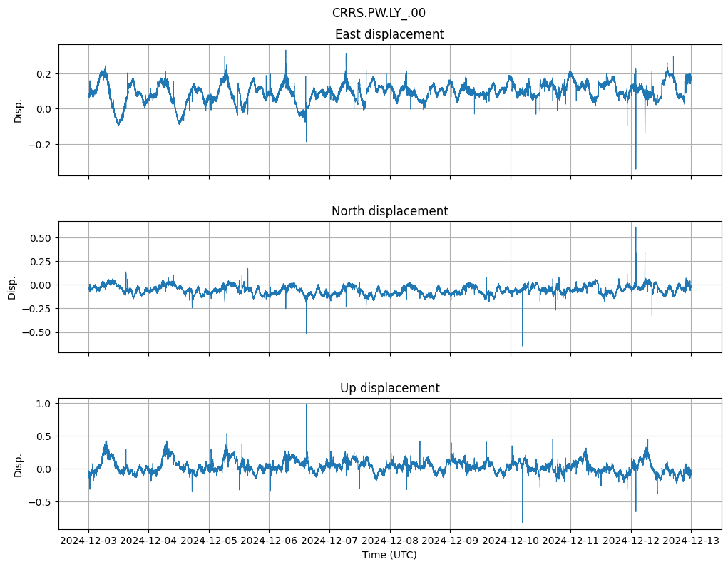Click the 1.0 y-axis tick in the Up plot

45,404
